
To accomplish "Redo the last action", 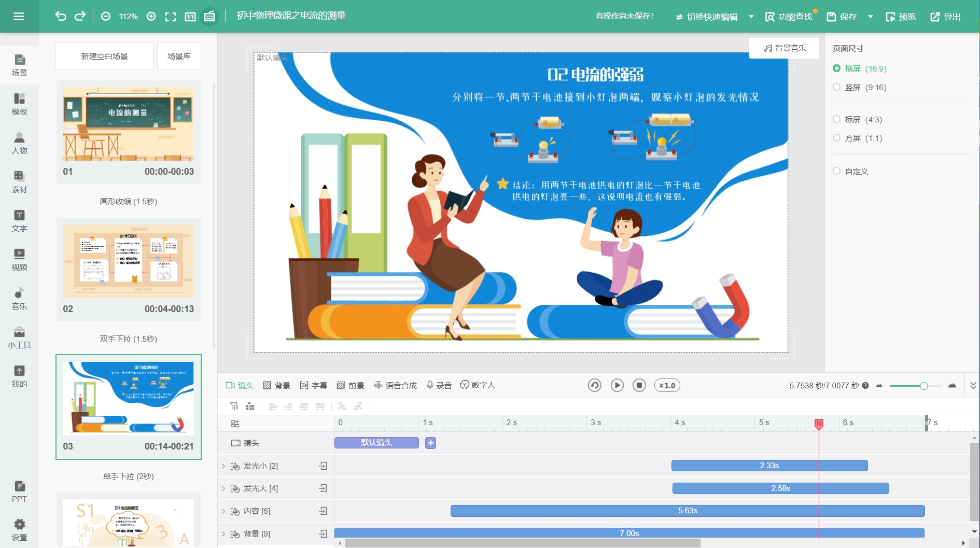I will click(80, 16).
